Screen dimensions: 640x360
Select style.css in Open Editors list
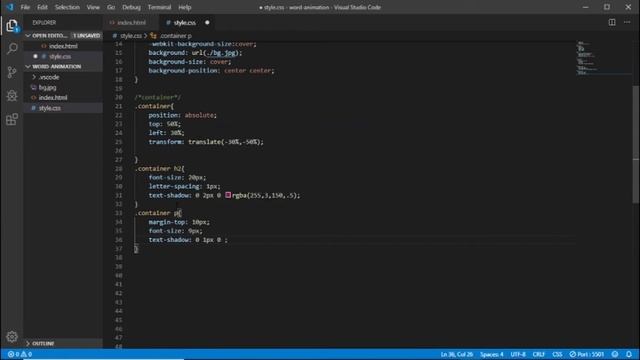pyautogui.click(x=60, y=56)
